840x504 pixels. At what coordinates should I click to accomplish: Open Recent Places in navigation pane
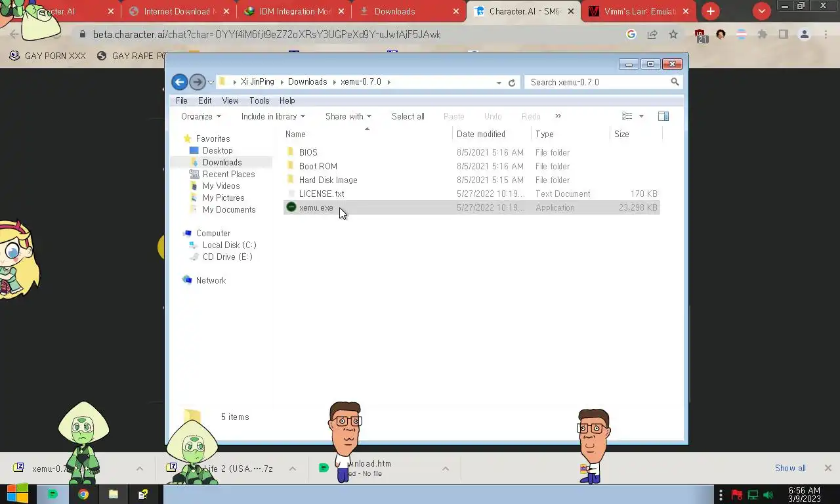tap(228, 174)
